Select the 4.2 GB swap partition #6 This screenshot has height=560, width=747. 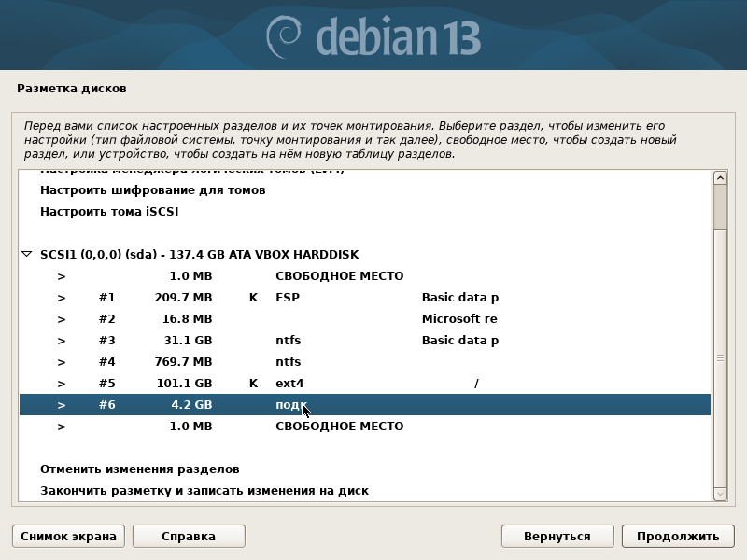(x=365, y=405)
